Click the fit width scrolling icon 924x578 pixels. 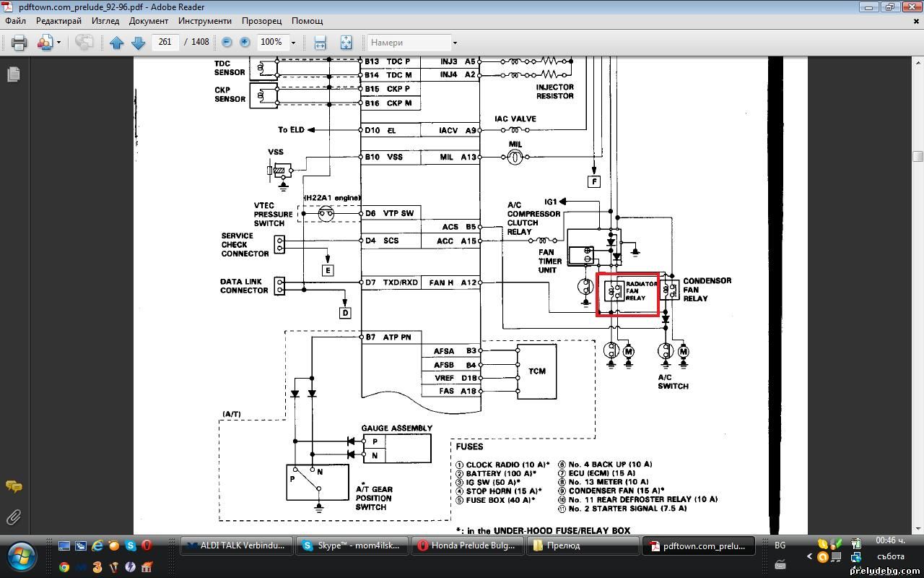(x=320, y=43)
